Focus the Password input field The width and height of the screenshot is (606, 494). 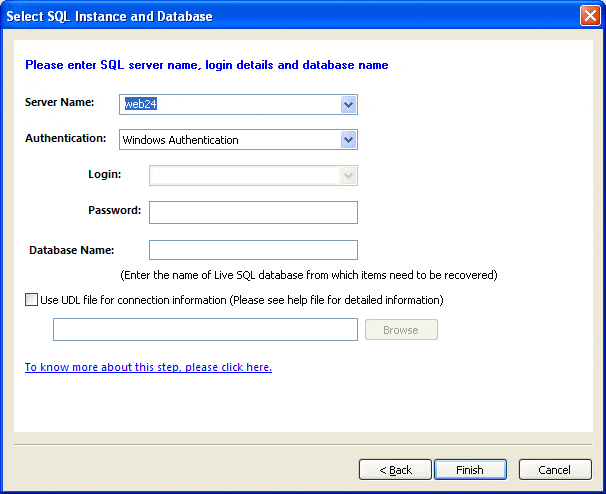(253, 212)
